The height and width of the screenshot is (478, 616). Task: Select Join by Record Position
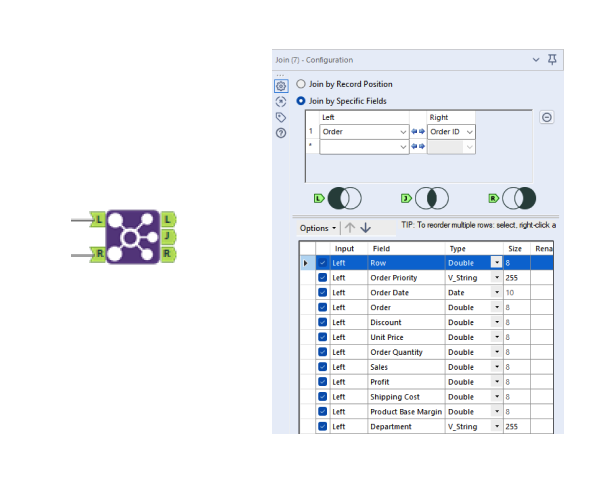point(301,85)
